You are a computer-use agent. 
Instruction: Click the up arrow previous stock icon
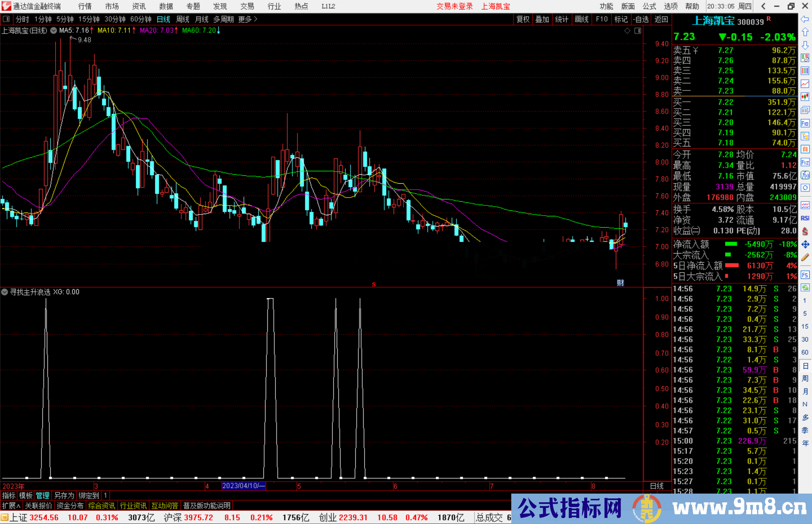(805, 32)
